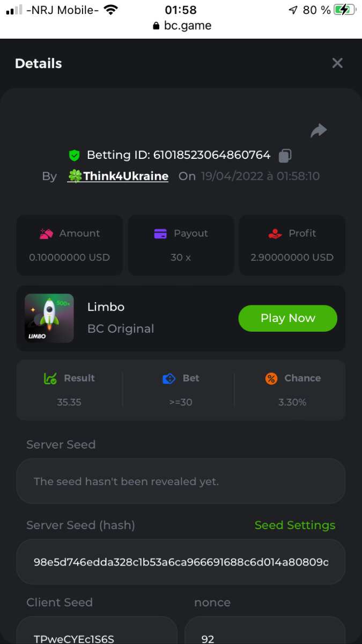Viewport: 362px width, 644px height.
Task: Click the blue Bet dice icon
Action: 169,378
